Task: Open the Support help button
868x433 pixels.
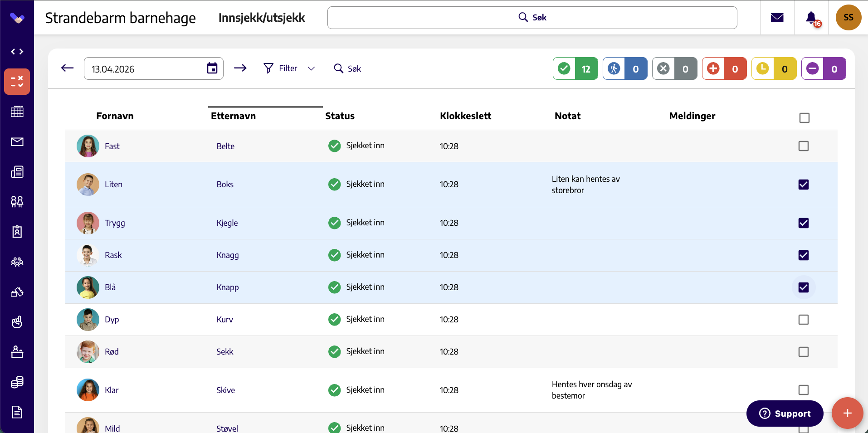Action: [x=785, y=414]
